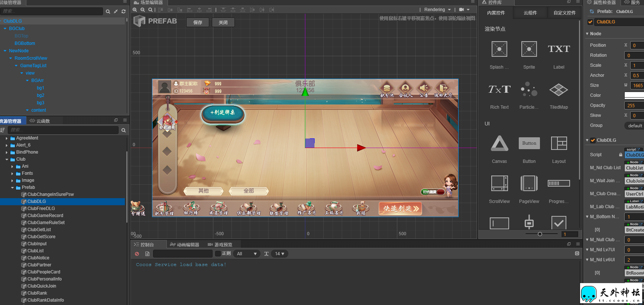
Task: Clear the console log
Action: 137,254
